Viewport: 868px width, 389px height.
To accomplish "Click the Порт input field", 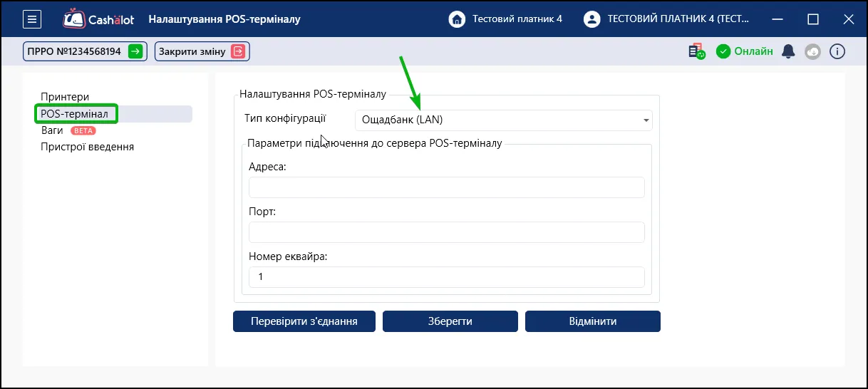I will coord(446,232).
